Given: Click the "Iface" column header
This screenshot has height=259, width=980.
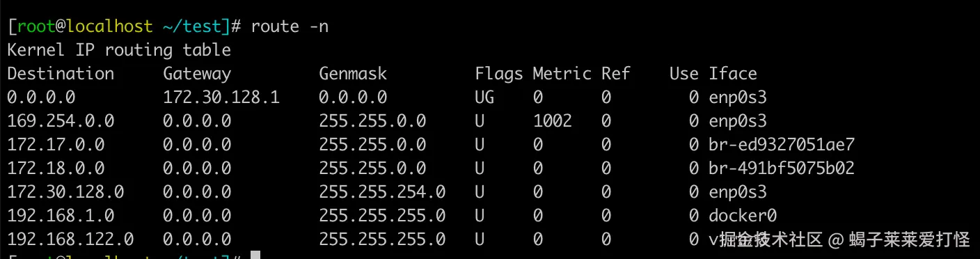Looking at the screenshot, I should pos(733,73).
